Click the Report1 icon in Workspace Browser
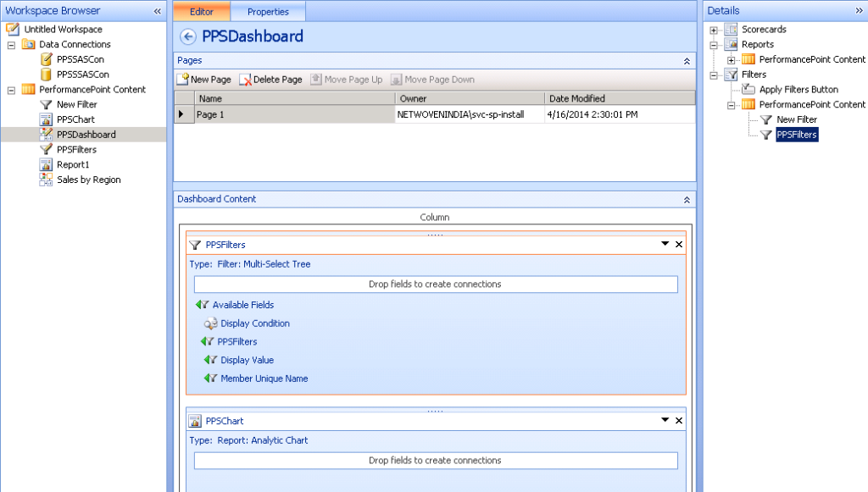Image resolution: width=868 pixels, height=492 pixels. click(46, 164)
